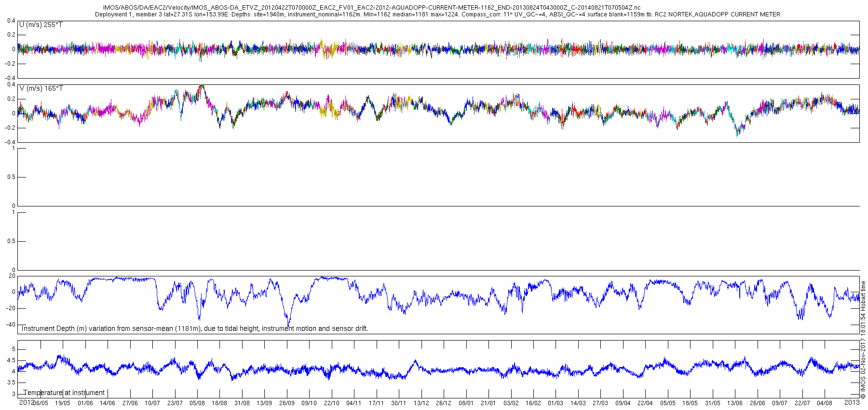The image size is (868, 410).
Task: Click the 'Temperature at instrument' label
Action: (x=64, y=393)
